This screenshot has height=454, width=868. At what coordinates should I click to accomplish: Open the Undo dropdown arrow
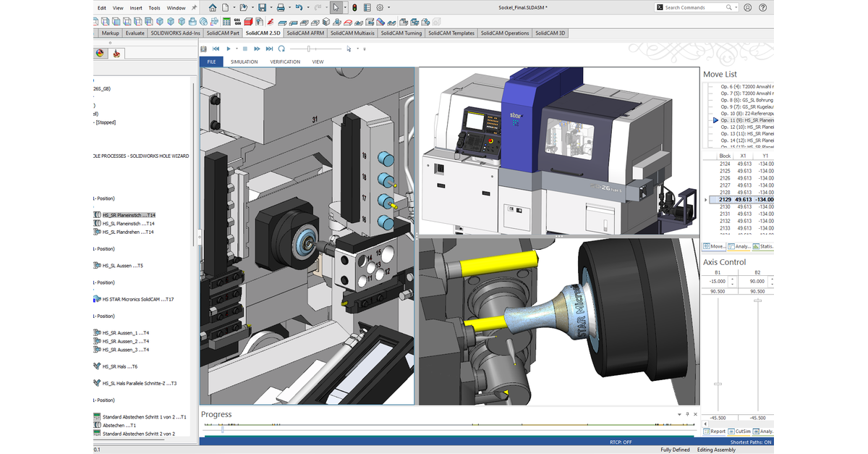click(308, 7)
